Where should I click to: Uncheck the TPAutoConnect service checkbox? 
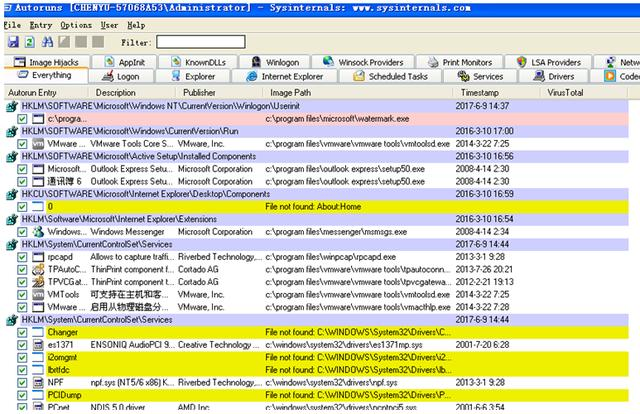tap(22, 269)
